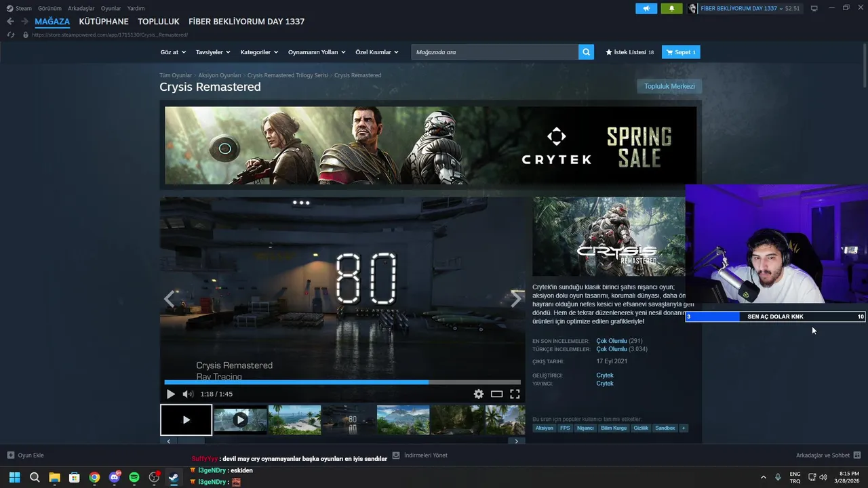Click thumbnail strip left scroll arrow
868x488 pixels.
coord(169,441)
